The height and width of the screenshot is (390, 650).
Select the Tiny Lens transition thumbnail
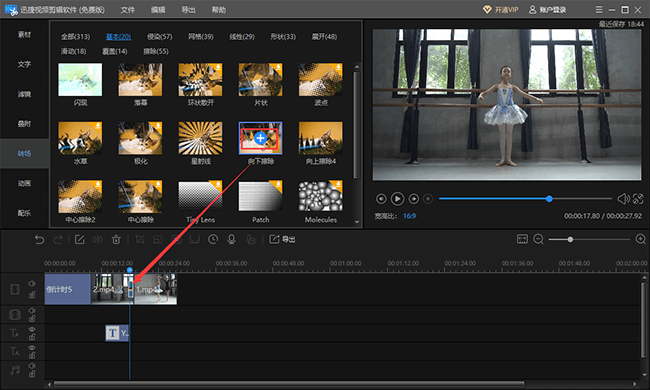click(200, 196)
